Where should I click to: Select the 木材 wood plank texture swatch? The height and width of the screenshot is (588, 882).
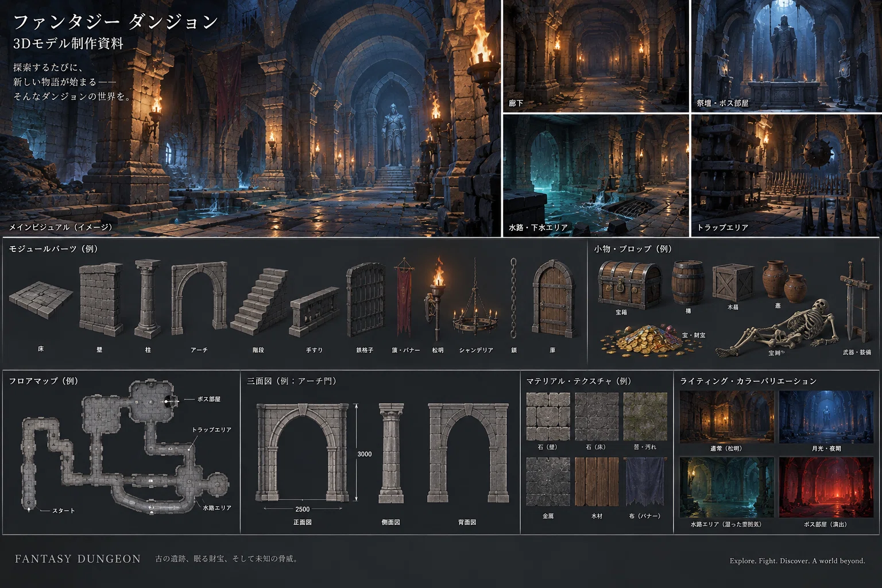(597, 482)
